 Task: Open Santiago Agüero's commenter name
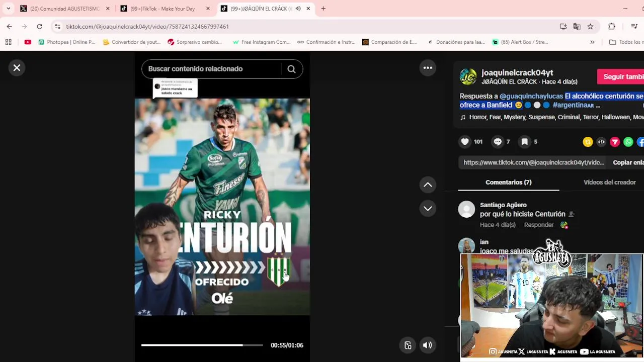click(x=503, y=205)
